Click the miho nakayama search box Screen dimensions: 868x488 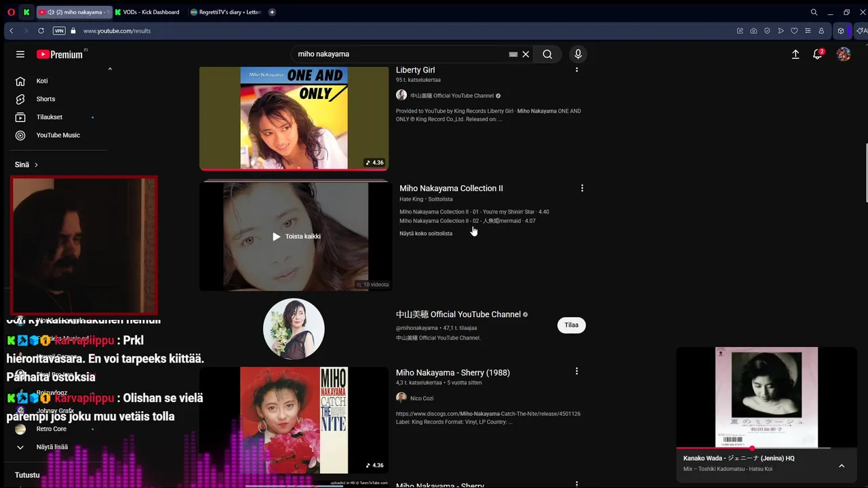pos(400,54)
